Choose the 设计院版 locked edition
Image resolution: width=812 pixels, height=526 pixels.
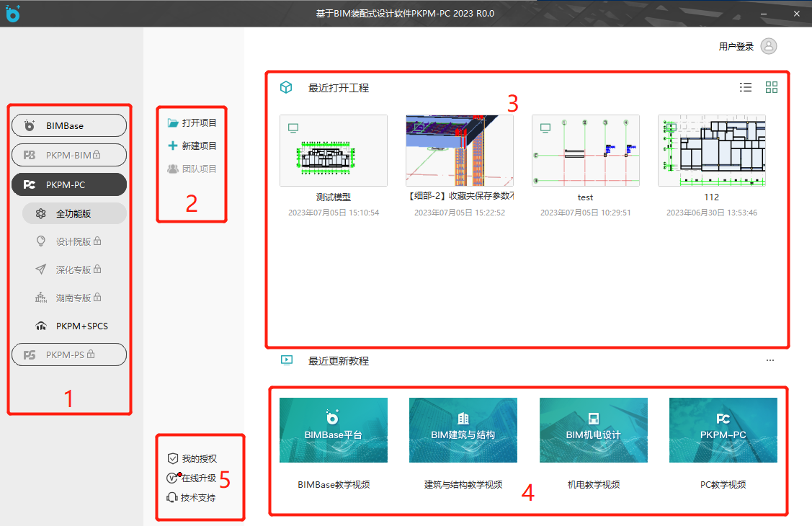click(x=75, y=242)
